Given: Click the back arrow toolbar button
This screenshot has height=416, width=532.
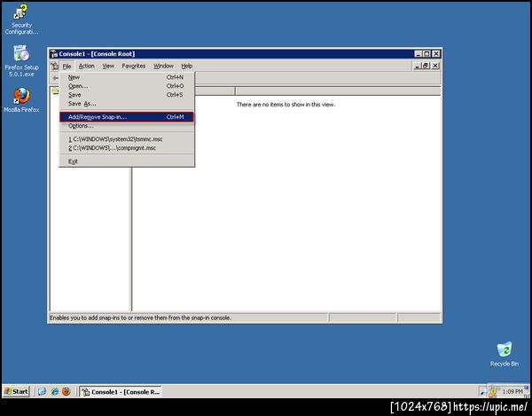Looking at the screenshot, I should point(55,78).
